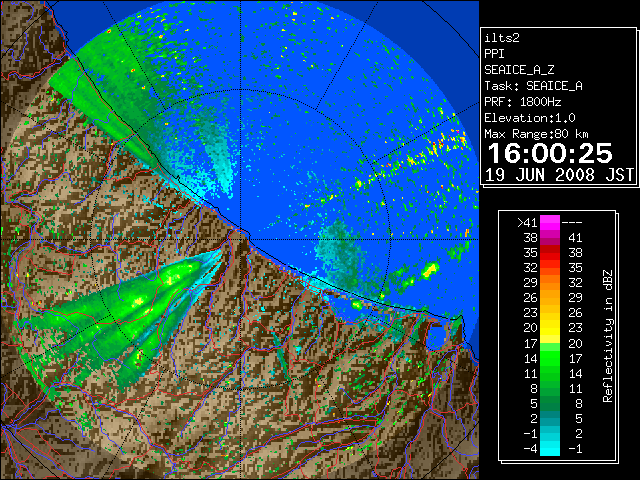This screenshot has width=640, height=480.
Task: Select the '---' legend label
Action: (x=572, y=223)
